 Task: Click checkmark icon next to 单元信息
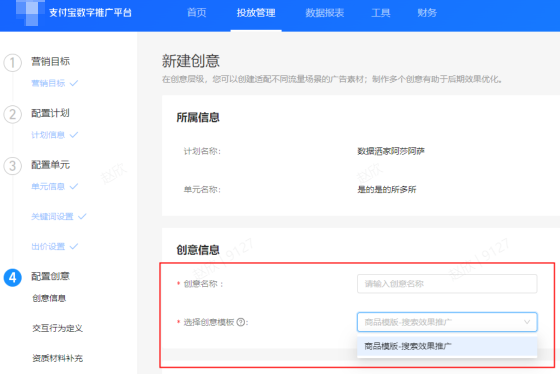coord(74,186)
